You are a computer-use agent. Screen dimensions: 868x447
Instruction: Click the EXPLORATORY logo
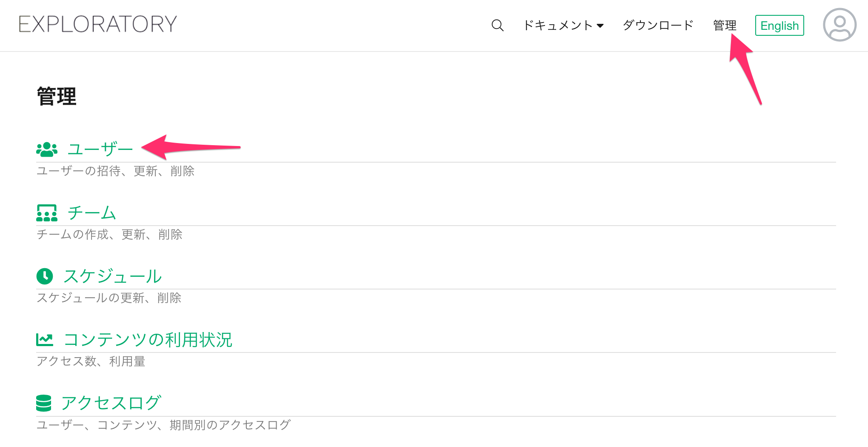pos(97,24)
